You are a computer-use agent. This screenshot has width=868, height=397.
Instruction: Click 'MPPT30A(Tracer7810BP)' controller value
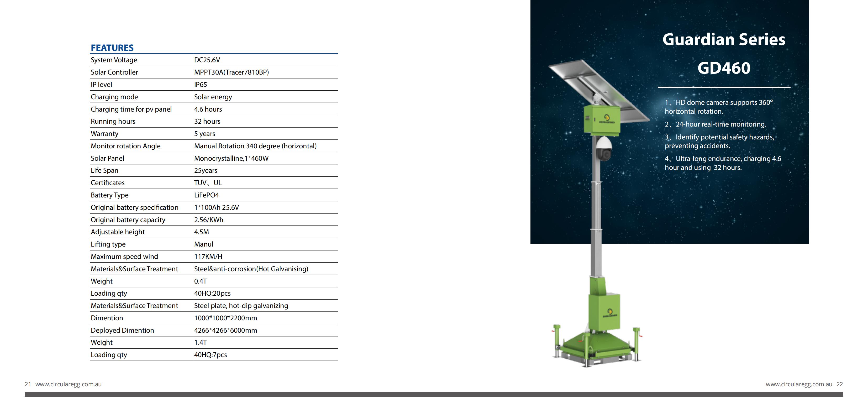point(232,72)
